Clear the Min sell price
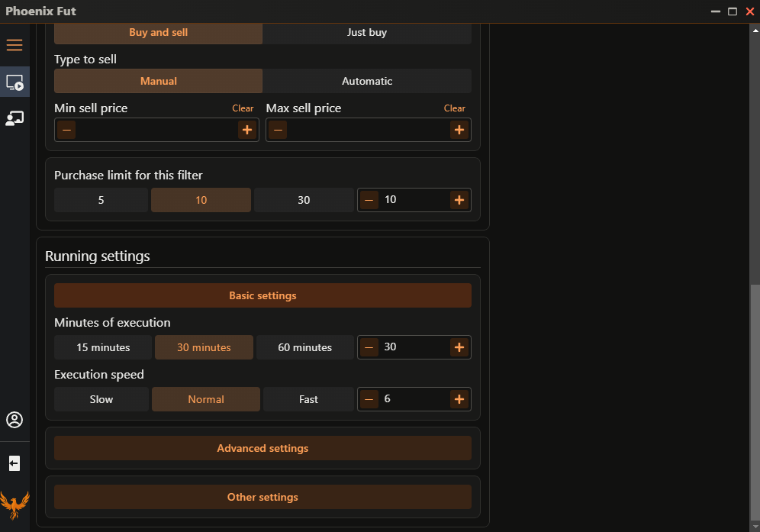Screen dimensions: 760x532 tap(243, 108)
